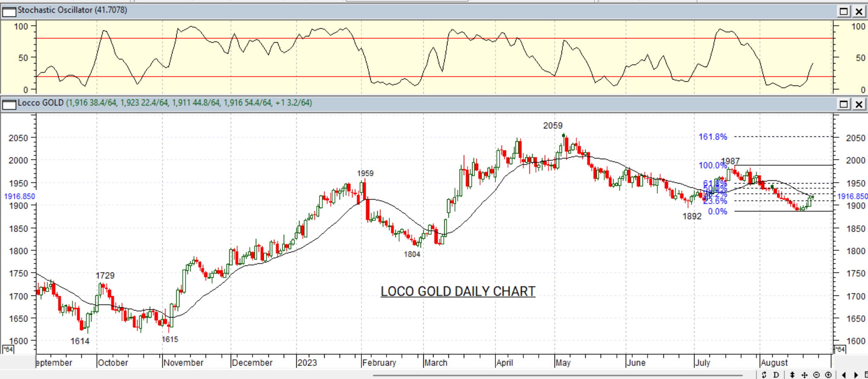The height and width of the screenshot is (379, 868).
Task: Close the Locco GOLD price panel
Action: 859,104
